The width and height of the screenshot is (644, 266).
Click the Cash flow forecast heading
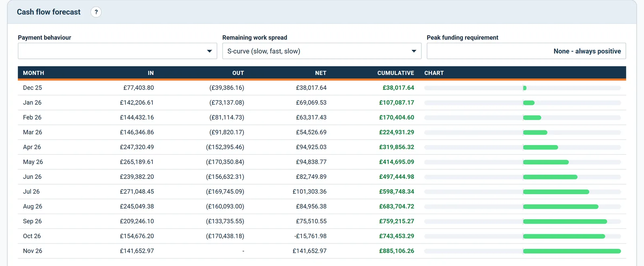tap(49, 12)
